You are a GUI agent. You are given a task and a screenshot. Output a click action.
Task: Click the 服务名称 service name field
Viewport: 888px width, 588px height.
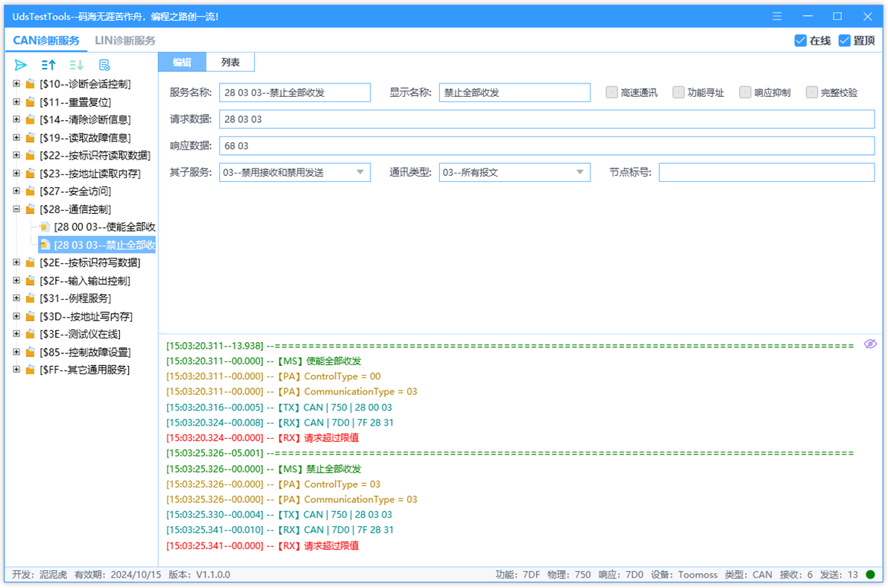coord(295,93)
